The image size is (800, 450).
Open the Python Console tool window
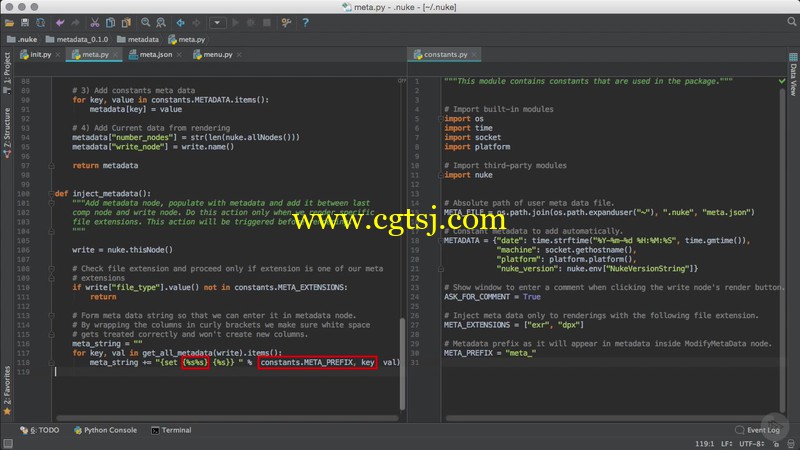tap(106, 430)
